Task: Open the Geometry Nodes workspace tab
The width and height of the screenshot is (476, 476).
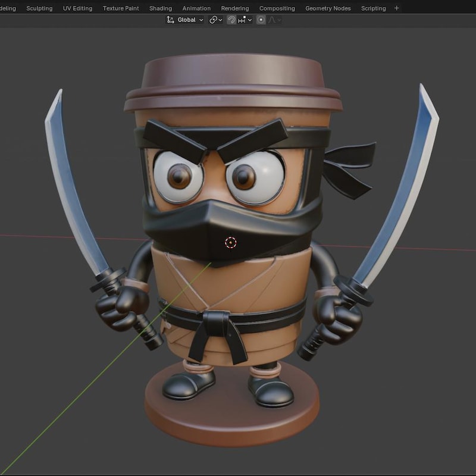Action: pos(328,8)
